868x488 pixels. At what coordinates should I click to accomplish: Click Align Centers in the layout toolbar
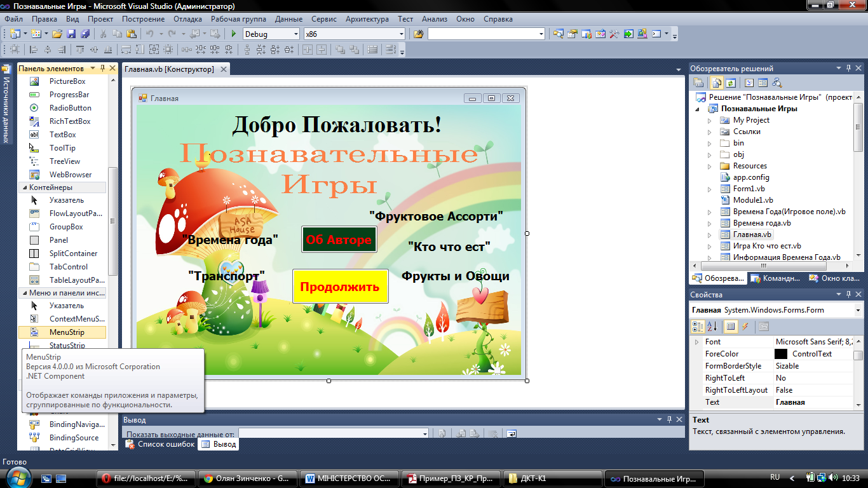pos(48,49)
